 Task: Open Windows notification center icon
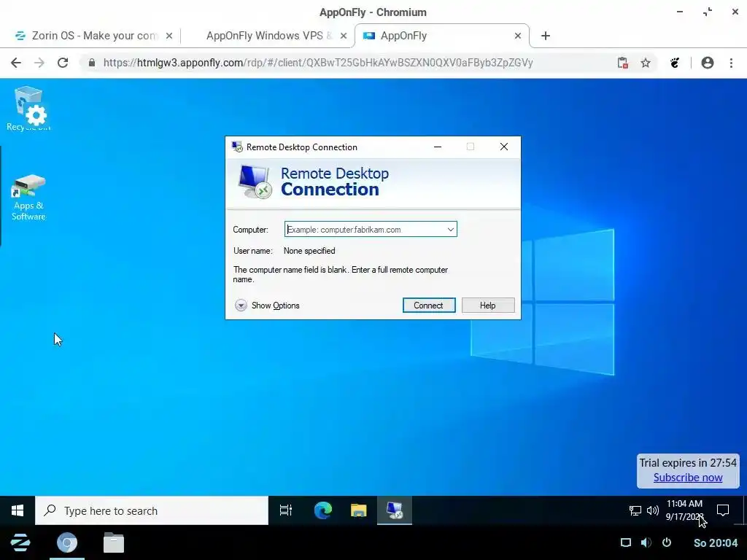[x=723, y=510]
